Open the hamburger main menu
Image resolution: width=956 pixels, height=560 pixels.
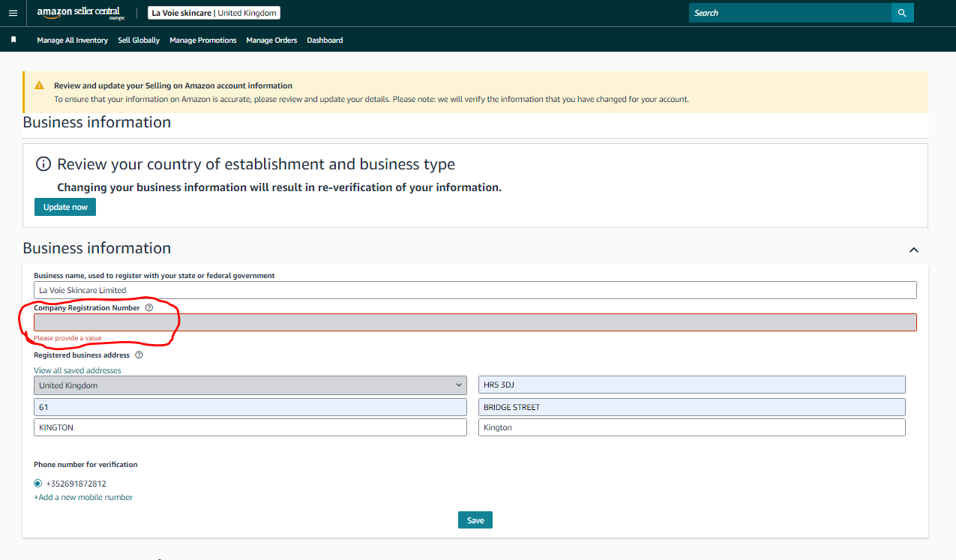click(x=13, y=13)
